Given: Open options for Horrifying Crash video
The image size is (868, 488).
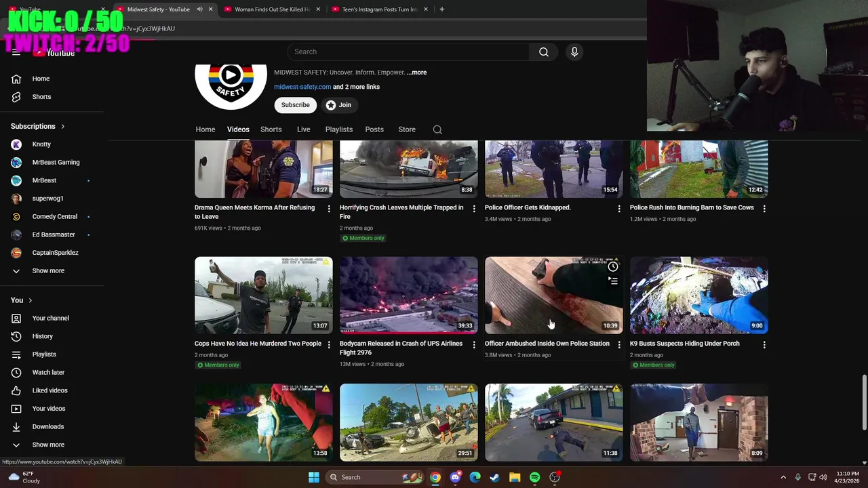Looking at the screenshot, I should [474, 209].
